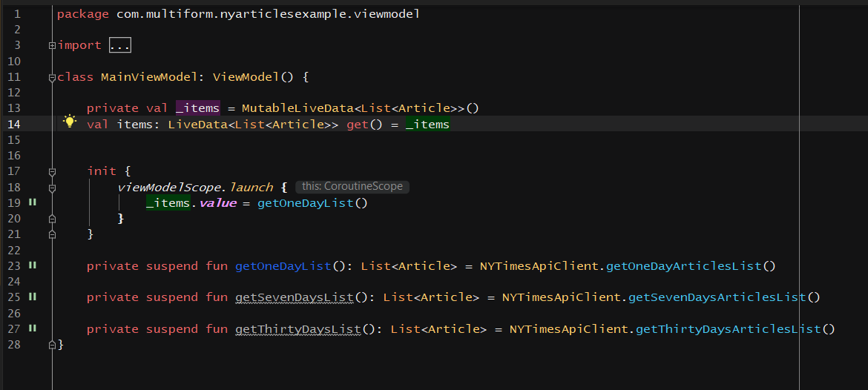This screenshot has height=390, width=868.
Task: Click the folded imports ellipsis box
Action: [119, 45]
